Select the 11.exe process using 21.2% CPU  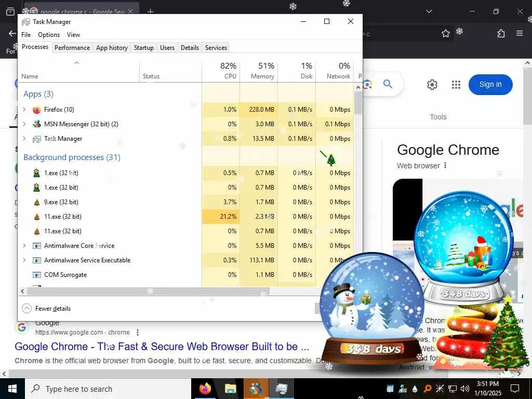pyautogui.click(x=186, y=217)
